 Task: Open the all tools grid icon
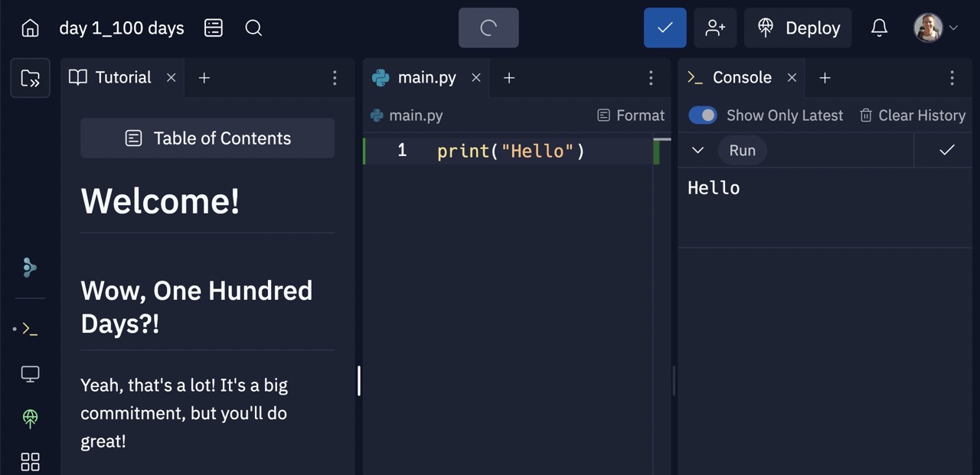coord(30,461)
